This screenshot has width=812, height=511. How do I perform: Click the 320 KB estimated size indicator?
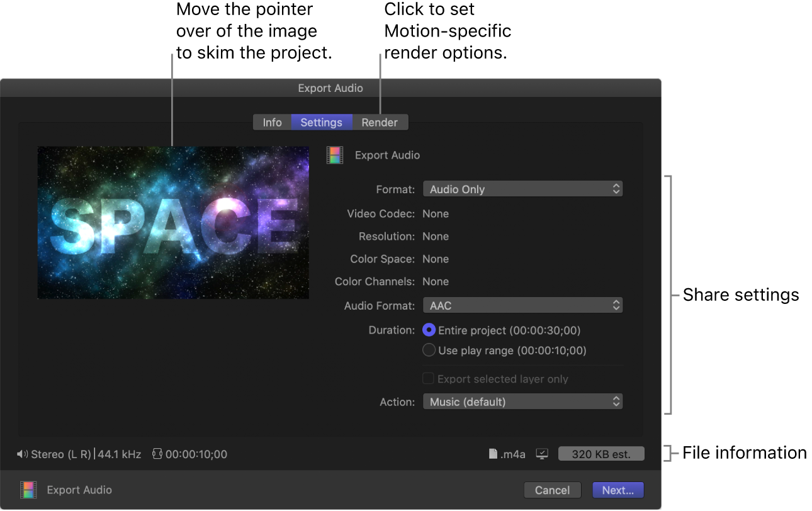(601, 453)
